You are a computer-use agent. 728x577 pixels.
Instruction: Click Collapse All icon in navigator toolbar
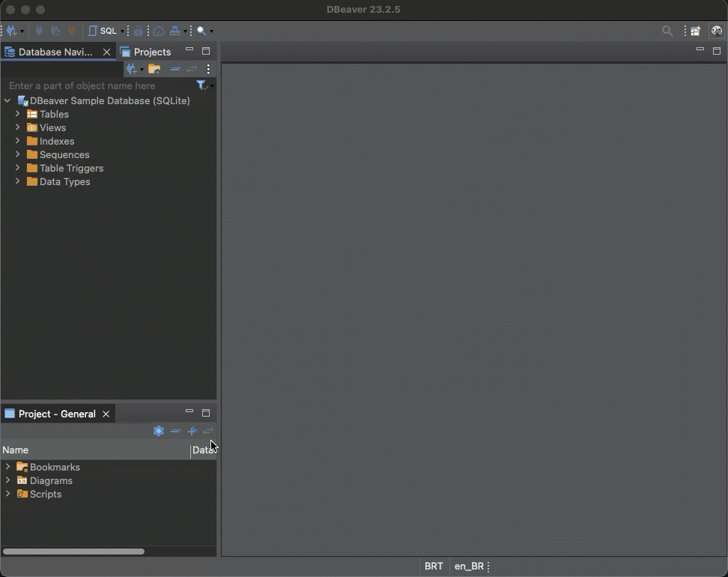pos(175,69)
